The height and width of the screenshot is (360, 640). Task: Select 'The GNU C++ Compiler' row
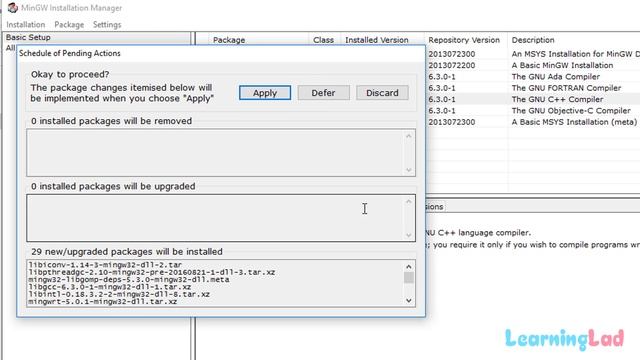tap(534, 99)
